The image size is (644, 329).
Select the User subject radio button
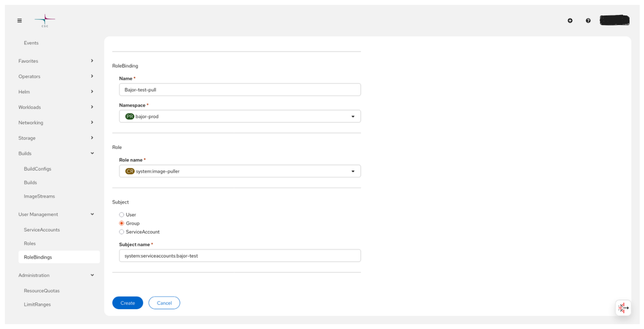pos(121,215)
